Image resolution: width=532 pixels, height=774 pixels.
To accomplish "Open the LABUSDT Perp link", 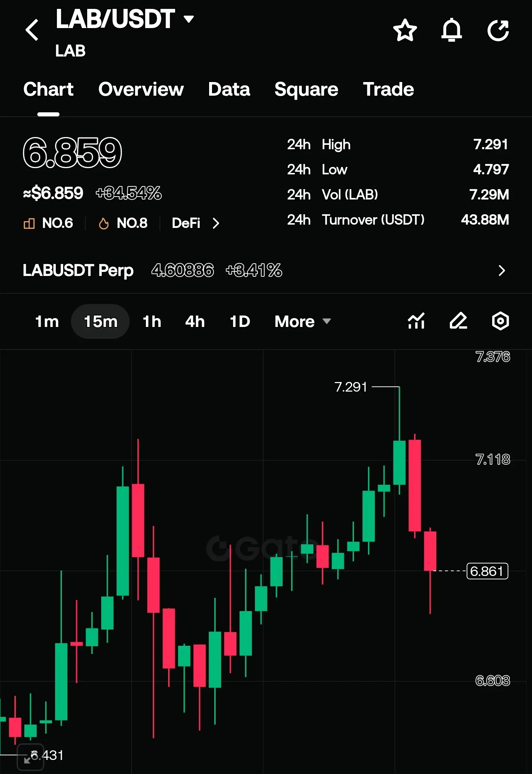I will [78, 270].
